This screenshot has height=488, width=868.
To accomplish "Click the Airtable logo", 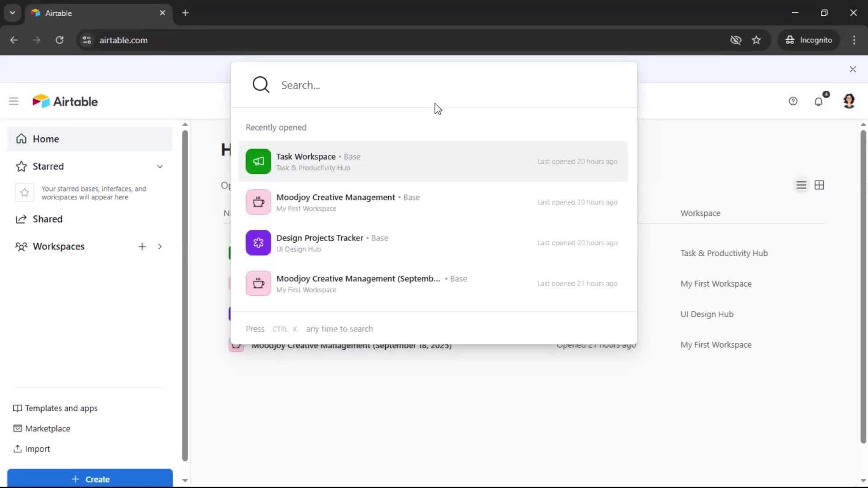I will pyautogui.click(x=65, y=101).
